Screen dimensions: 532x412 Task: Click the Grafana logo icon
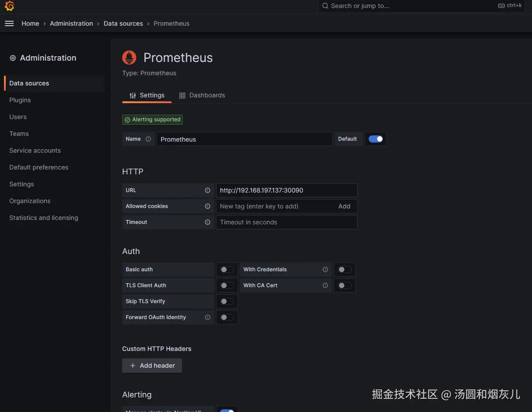point(9,6)
